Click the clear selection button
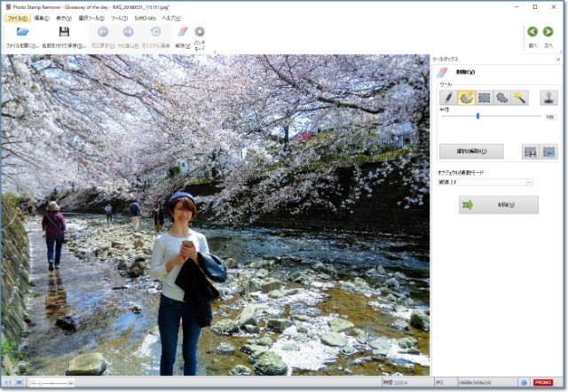Image resolution: width=568 pixels, height=392 pixels. click(x=471, y=152)
